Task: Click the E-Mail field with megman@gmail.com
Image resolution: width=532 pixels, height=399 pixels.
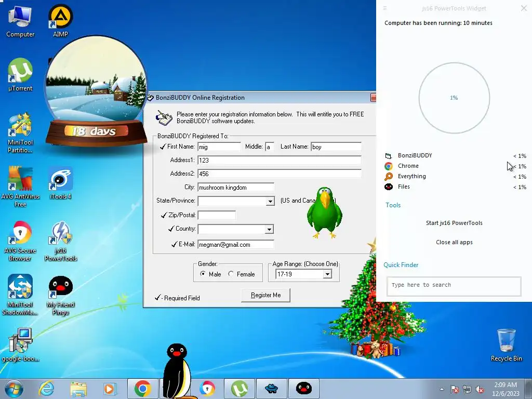Action: tap(235, 244)
